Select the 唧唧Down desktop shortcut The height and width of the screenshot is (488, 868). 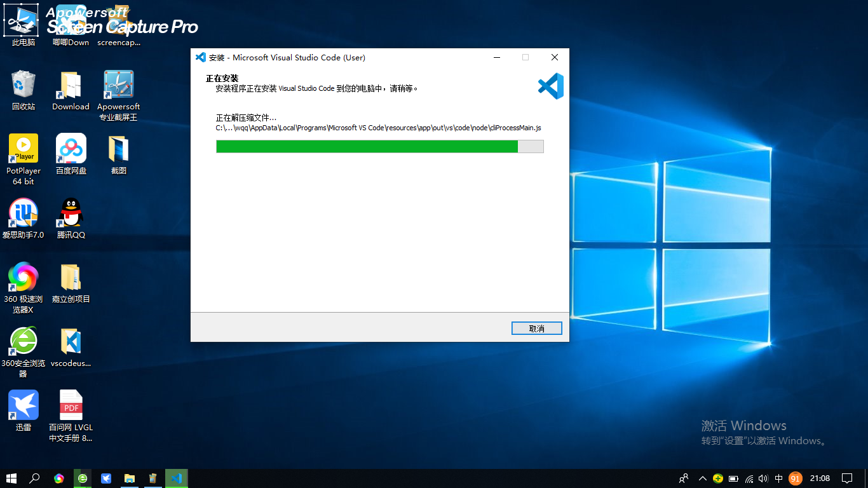click(x=71, y=27)
